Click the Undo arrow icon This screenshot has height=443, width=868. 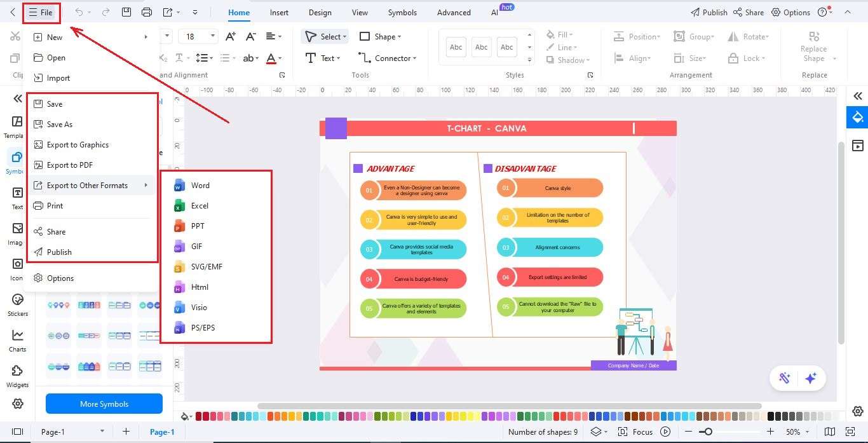[x=79, y=12]
